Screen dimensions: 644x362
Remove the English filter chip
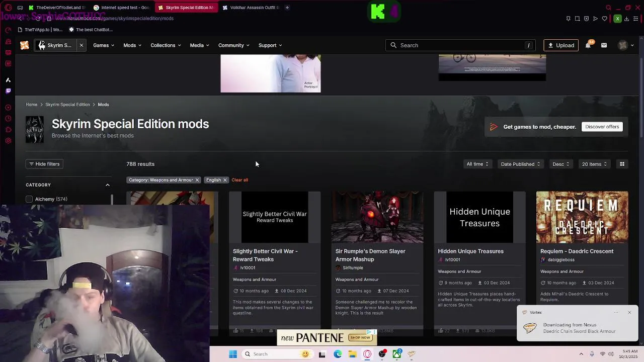(x=225, y=180)
